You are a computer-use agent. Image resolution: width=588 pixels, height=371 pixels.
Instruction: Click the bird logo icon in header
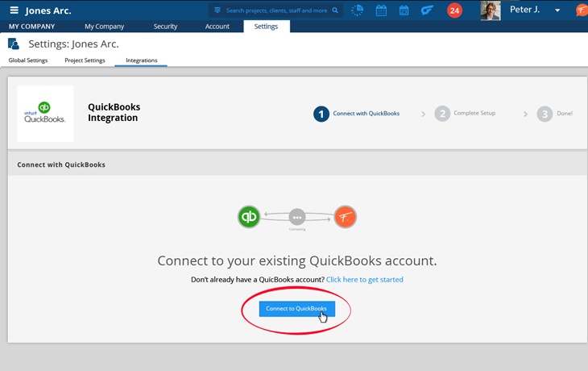click(427, 10)
